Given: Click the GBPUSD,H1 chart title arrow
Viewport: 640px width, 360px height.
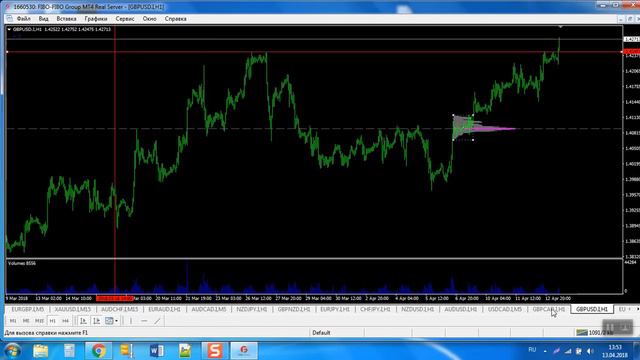Looking at the screenshot, I should (x=9, y=29).
